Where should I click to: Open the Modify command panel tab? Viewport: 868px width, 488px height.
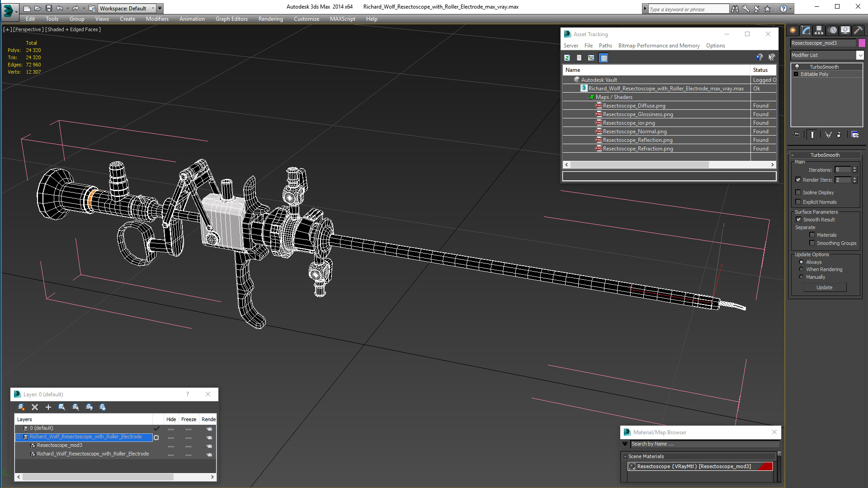click(x=806, y=30)
